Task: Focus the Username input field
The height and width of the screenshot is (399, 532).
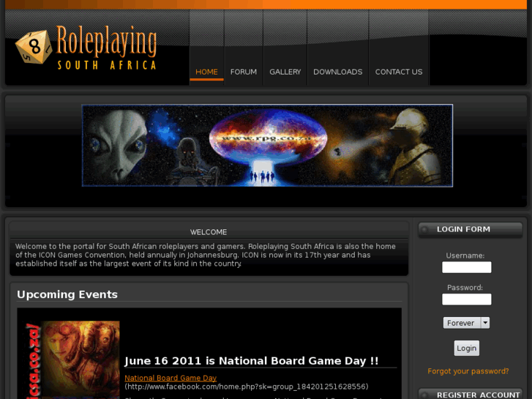Action: (467, 267)
